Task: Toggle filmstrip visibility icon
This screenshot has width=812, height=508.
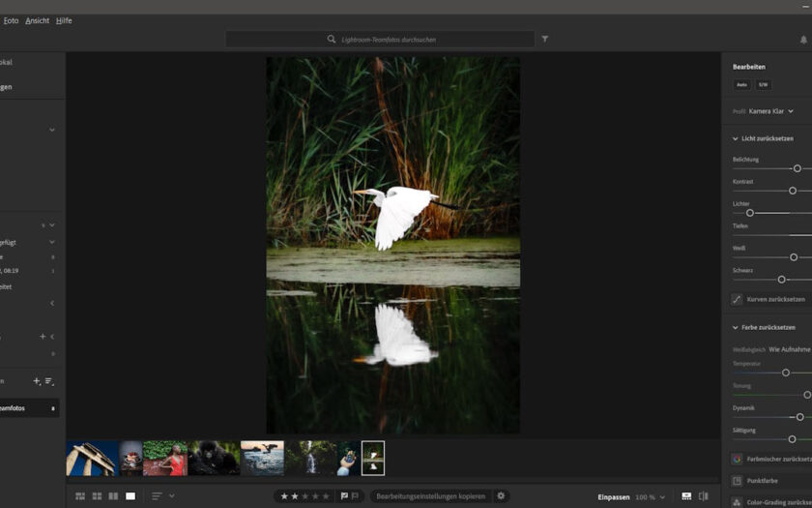Action: [686, 496]
